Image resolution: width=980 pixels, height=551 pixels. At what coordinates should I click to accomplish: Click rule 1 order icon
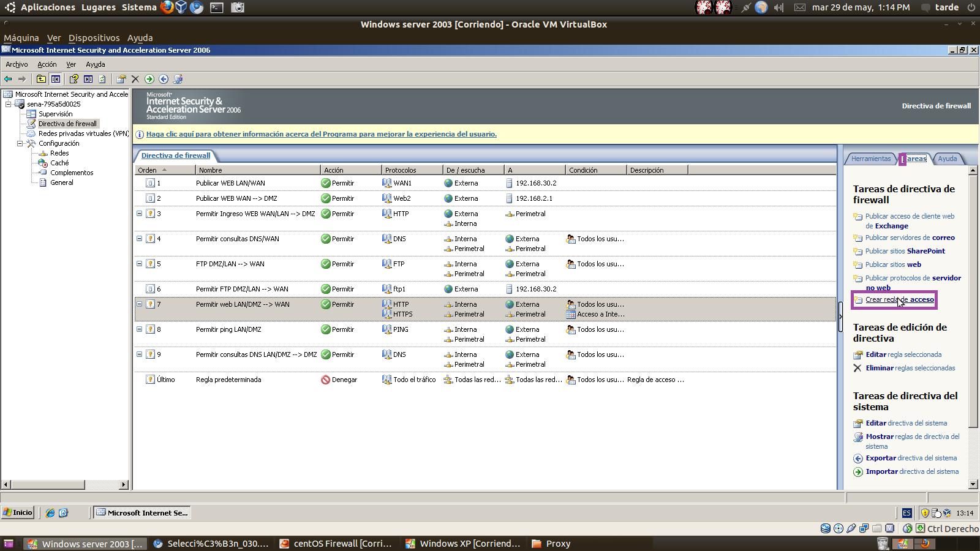[150, 183]
